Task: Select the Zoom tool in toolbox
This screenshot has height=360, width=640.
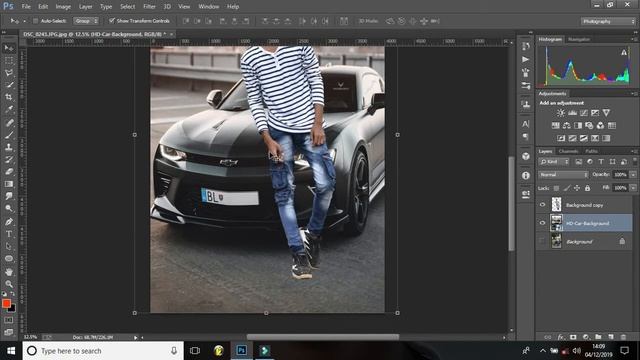Action: click(x=9, y=284)
